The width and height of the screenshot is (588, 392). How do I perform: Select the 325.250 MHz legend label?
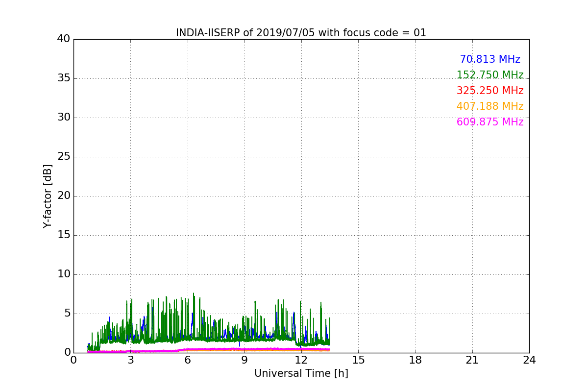point(490,91)
